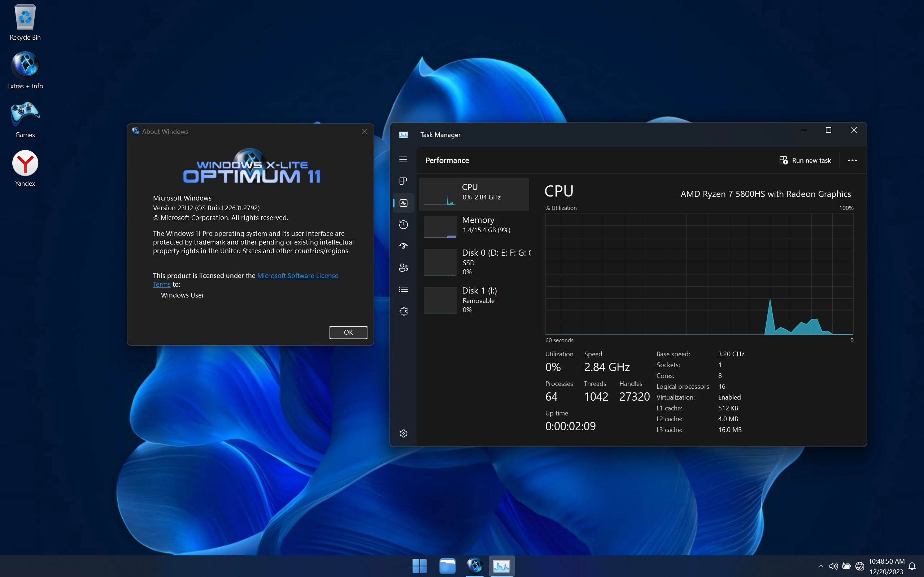Open the Users page icon
The height and width of the screenshot is (577, 924).
[x=403, y=268]
